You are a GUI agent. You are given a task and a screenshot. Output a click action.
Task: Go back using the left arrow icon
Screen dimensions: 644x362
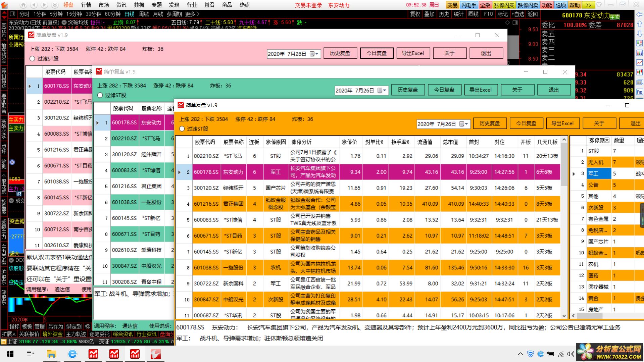[x=34, y=5]
